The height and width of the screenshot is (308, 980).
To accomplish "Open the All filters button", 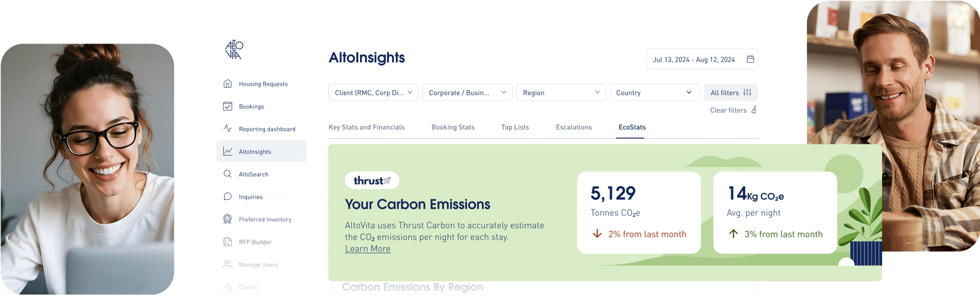I will click(731, 93).
